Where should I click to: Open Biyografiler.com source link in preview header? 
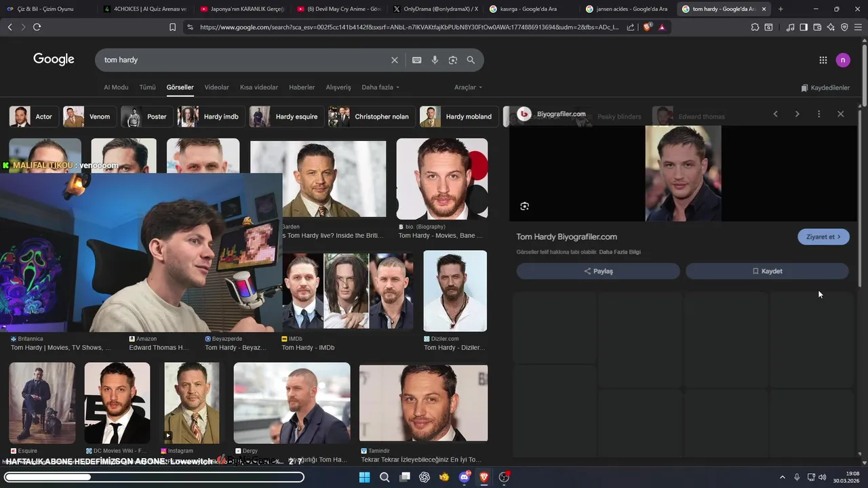[551, 114]
